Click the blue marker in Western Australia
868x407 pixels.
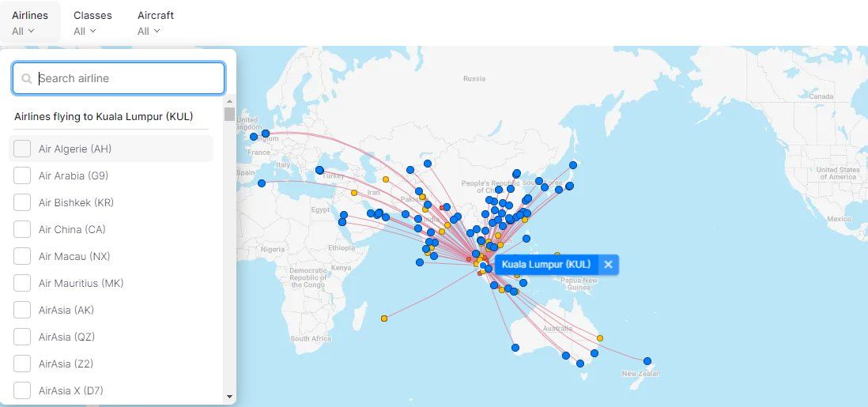point(515,348)
